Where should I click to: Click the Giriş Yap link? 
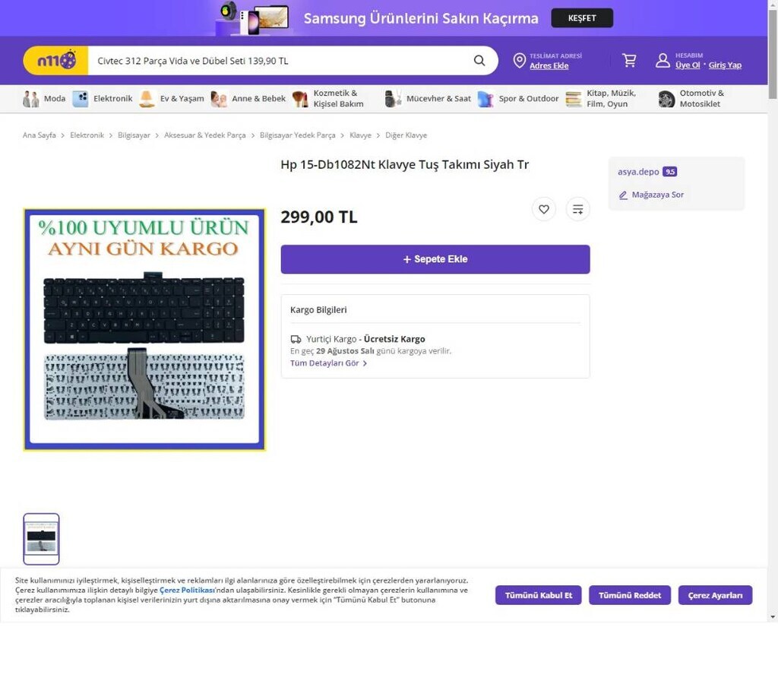[x=724, y=65]
